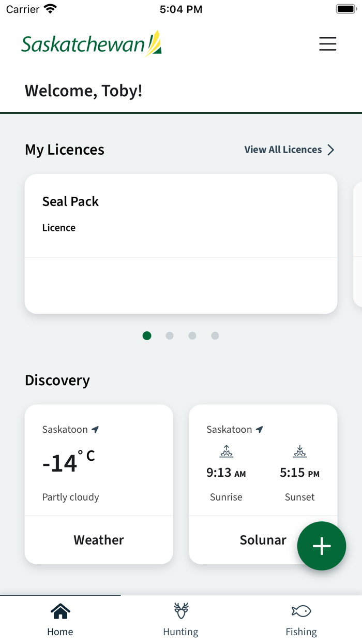Viewport: 362px width, 644px height.
Task: Tap the Sunrise label
Action: (226, 497)
